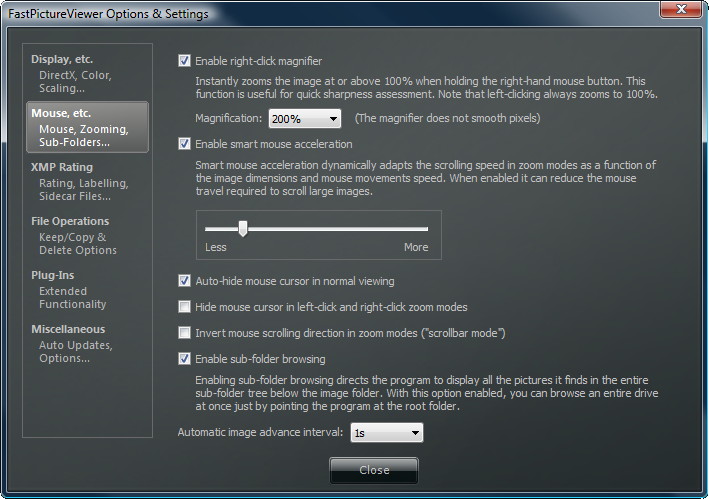This screenshot has width=709, height=499.
Task: Toggle Enable sub-folder browsing checkbox
Action: tap(184, 359)
